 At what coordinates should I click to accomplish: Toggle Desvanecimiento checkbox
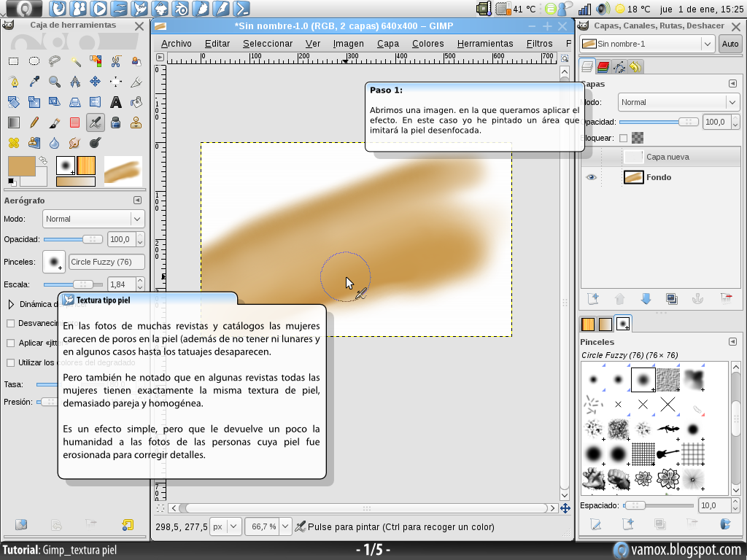click(10, 323)
